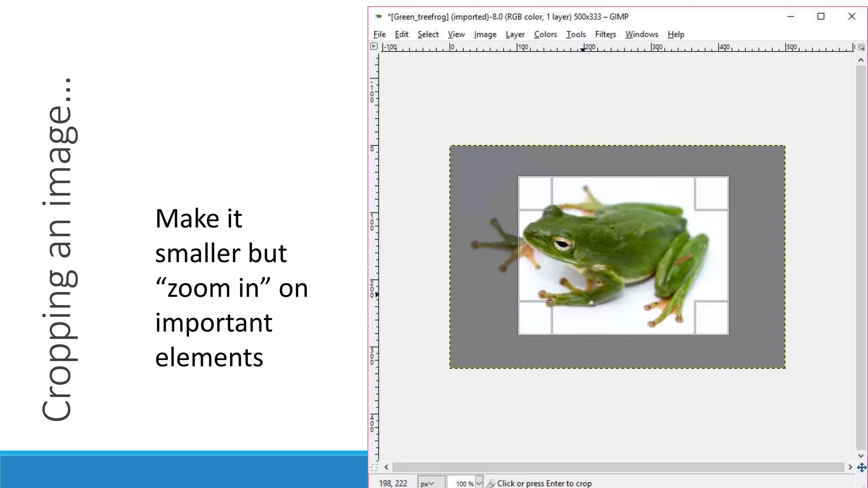Screen dimensions: 868x488
Task: Open the Colors menu
Action: [x=545, y=34]
